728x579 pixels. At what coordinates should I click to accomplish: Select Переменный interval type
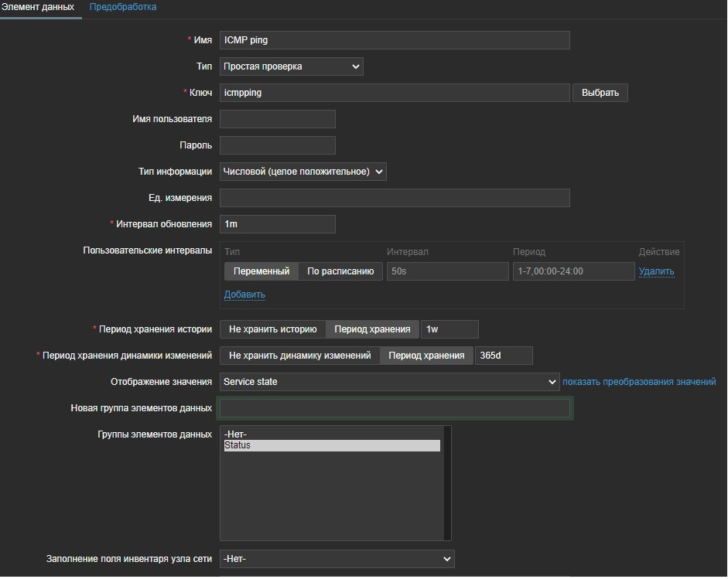tap(261, 271)
